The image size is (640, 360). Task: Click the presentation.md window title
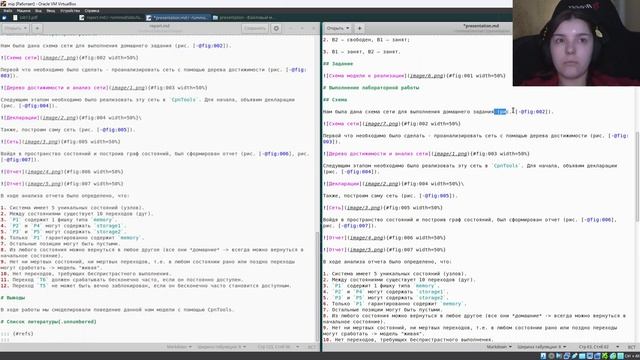point(481,26)
